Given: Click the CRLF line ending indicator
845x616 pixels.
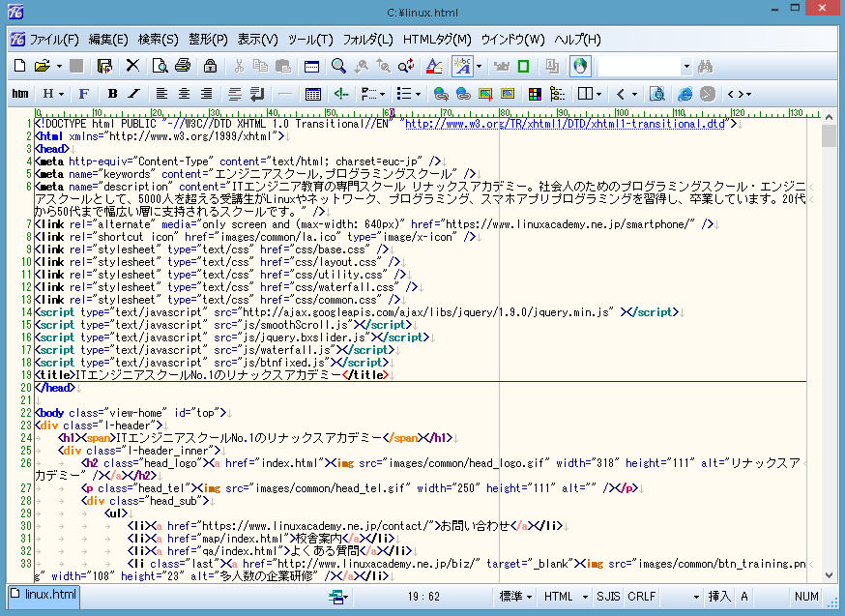Looking at the screenshot, I should [641, 597].
